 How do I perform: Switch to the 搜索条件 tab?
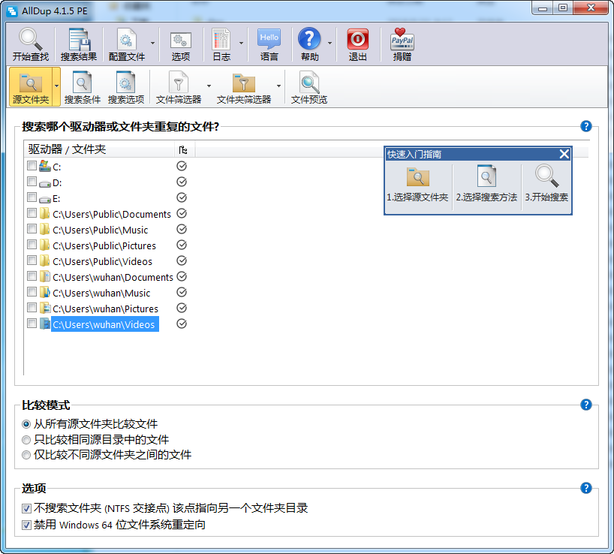(x=82, y=87)
